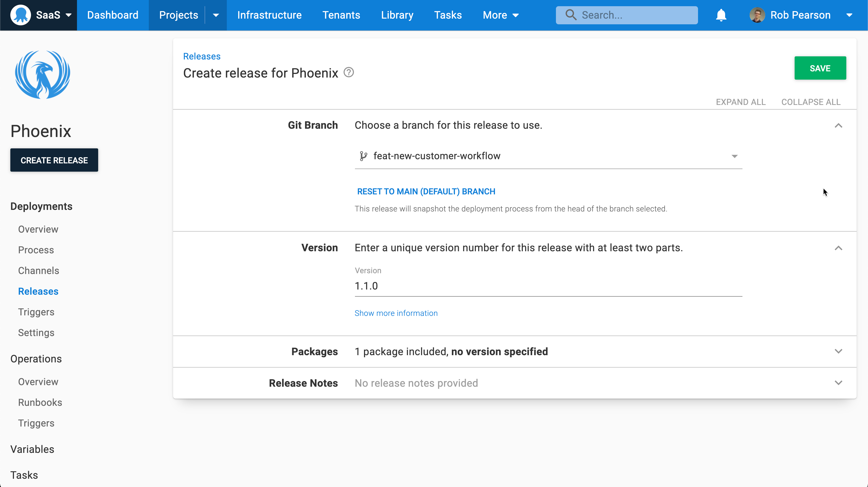Open the Projects quick-switch arrow

point(216,15)
